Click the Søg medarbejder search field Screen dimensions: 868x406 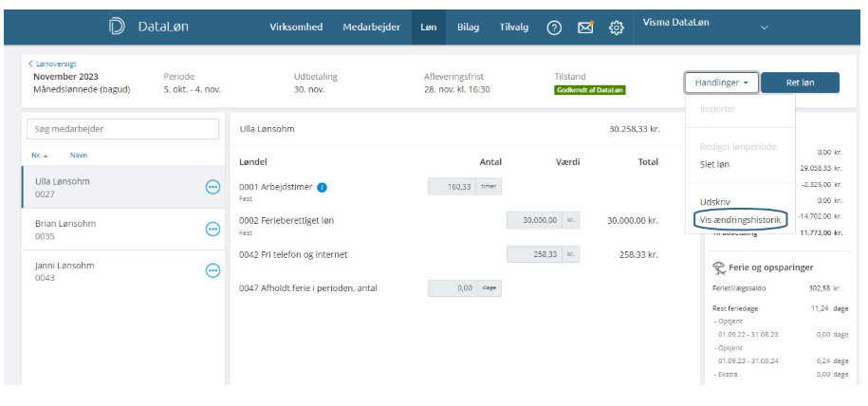pyautogui.click(x=120, y=128)
